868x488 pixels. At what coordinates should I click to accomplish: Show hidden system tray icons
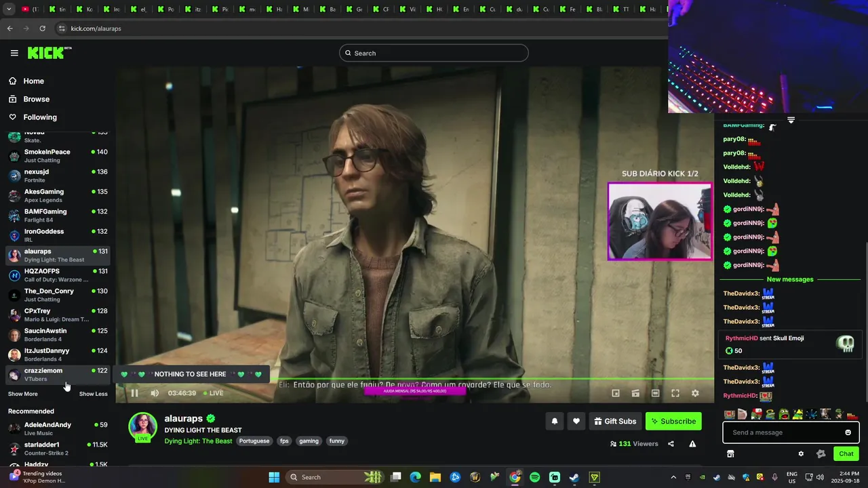673,477
